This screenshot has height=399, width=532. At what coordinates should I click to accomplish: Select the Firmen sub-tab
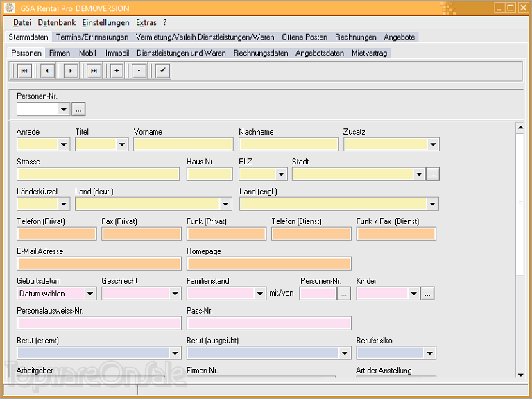60,53
